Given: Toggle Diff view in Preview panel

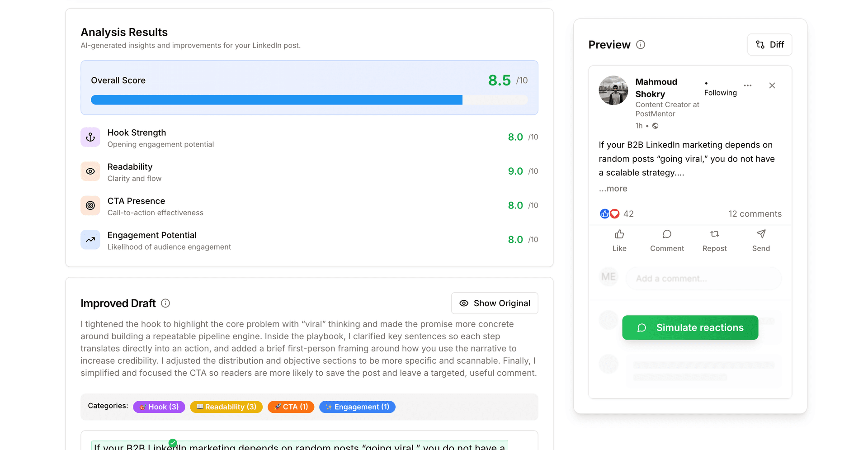Looking at the screenshot, I should point(769,45).
